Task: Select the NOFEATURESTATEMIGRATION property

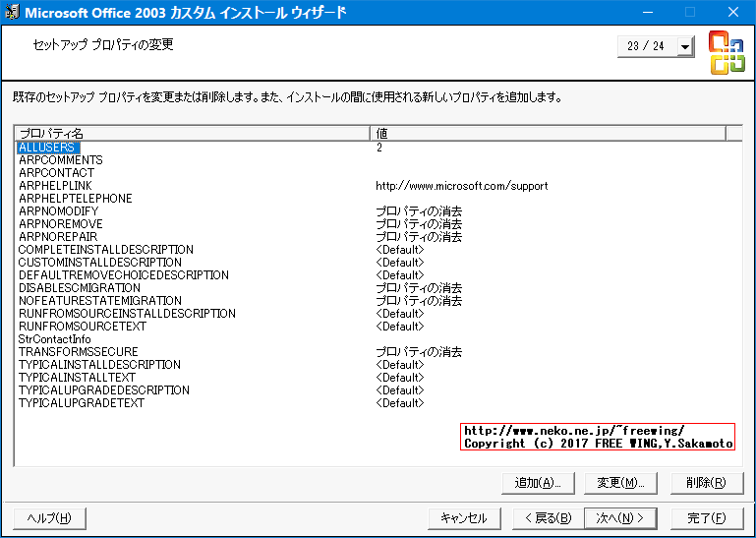Action: [x=100, y=301]
